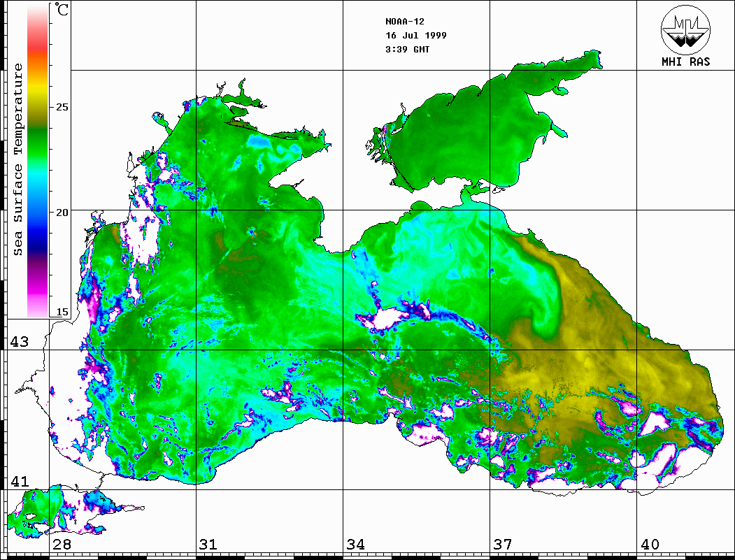Click the 'NOAA-12' satellite label
This screenshot has width=735, height=560.
(x=404, y=22)
